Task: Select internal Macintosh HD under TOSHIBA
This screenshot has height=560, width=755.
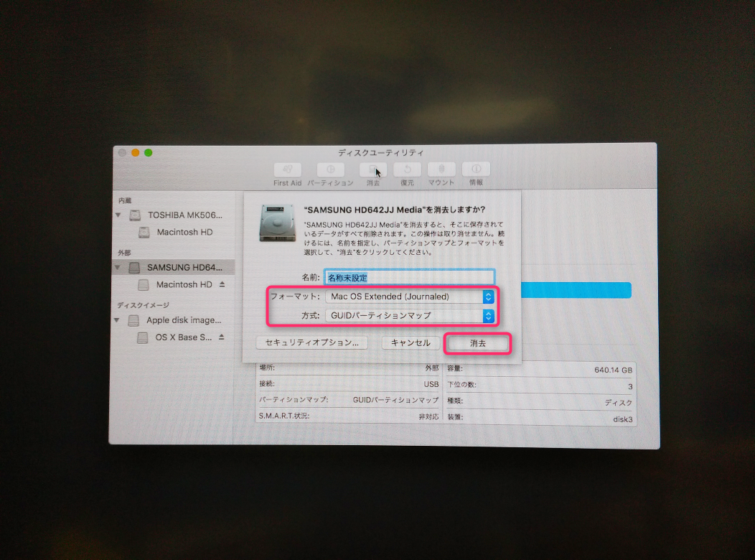Action: (184, 233)
